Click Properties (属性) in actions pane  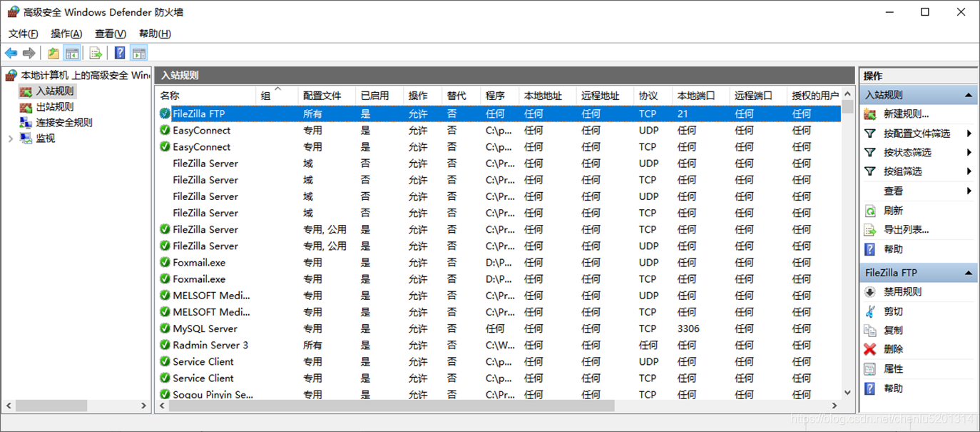893,369
